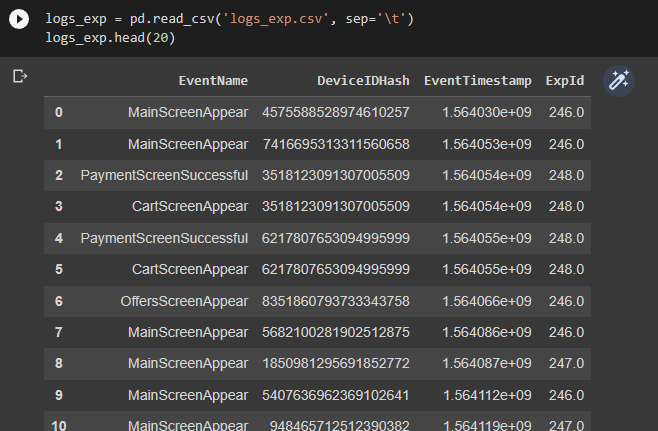Click timestamp 1.564087e+09
Viewport: 658px width, 431px height.
click(487, 363)
